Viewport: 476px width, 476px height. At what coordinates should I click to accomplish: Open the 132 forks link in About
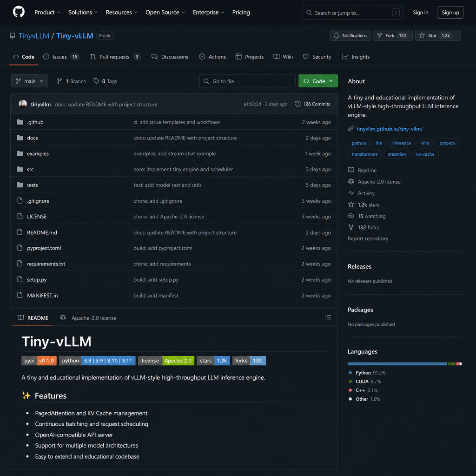click(x=364, y=227)
